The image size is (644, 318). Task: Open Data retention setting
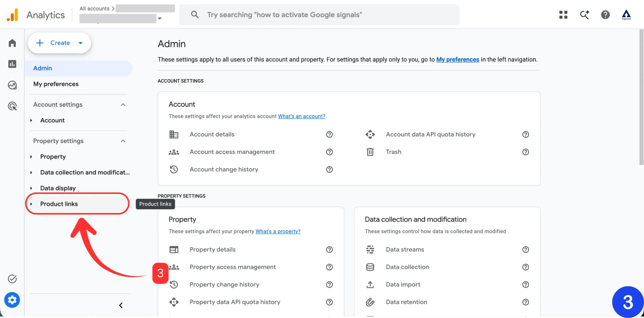[x=406, y=302]
